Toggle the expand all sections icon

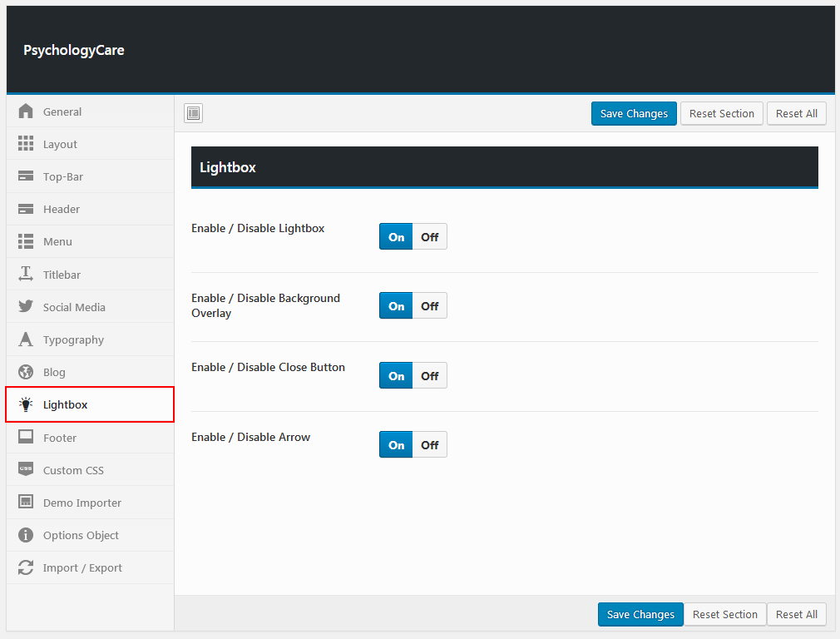coord(194,113)
